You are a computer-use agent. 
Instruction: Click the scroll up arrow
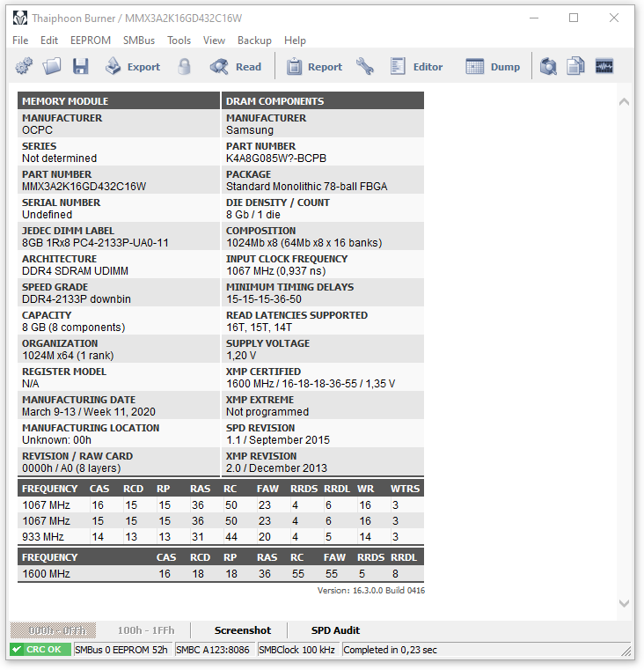click(624, 102)
